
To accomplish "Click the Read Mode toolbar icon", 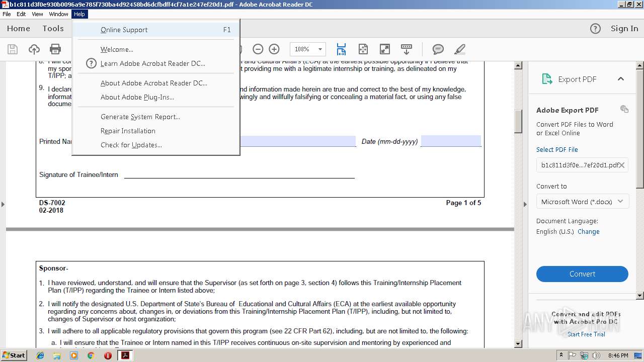I will point(407,49).
